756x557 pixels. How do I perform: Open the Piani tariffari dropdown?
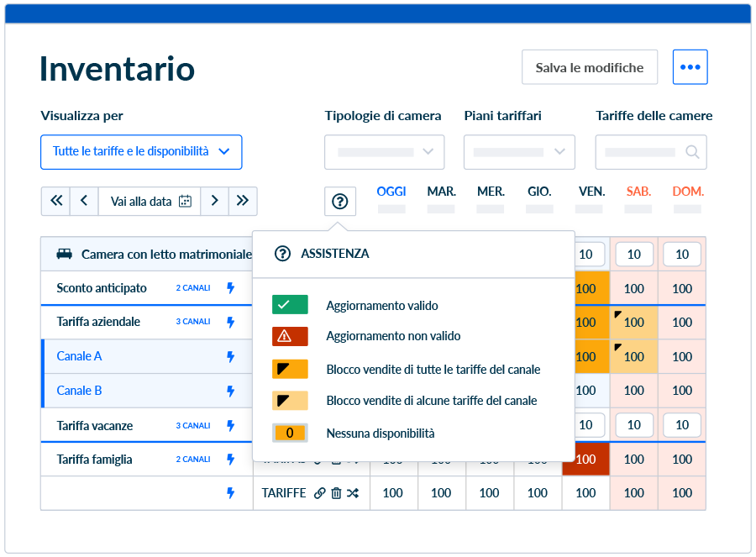pyautogui.click(x=519, y=152)
